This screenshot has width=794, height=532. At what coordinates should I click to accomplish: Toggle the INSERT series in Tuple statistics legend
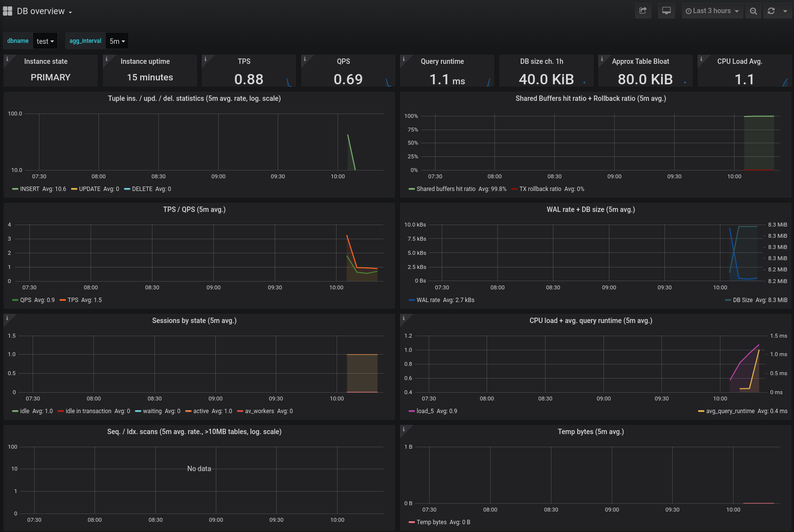point(30,189)
